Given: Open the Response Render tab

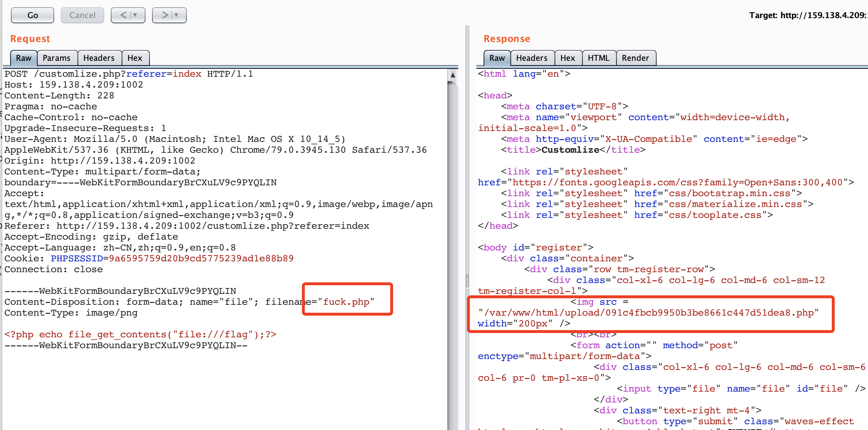Looking at the screenshot, I should [635, 58].
